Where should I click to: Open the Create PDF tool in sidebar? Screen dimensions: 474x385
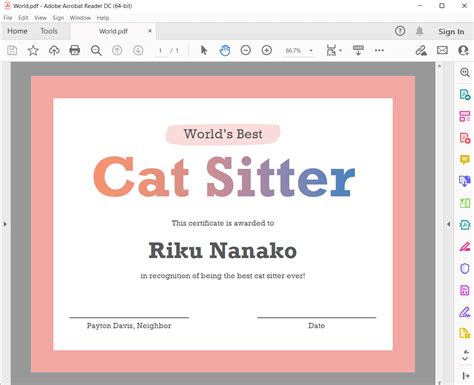coord(465,138)
